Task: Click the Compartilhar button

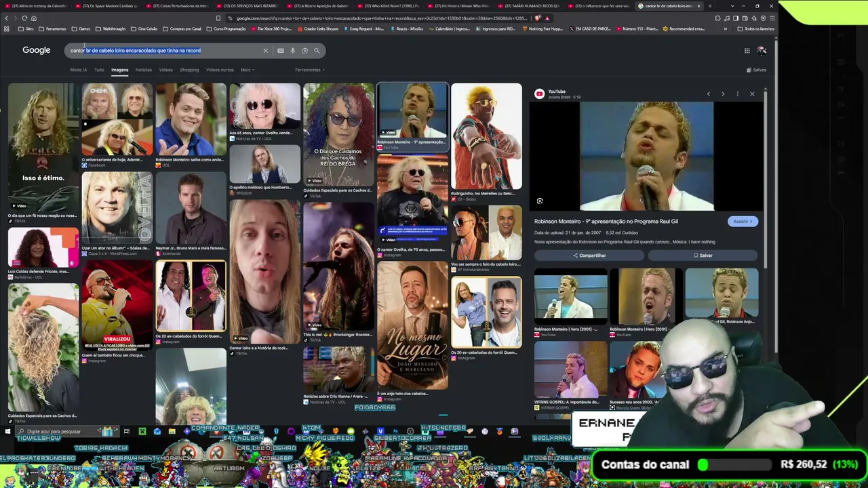Action: point(589,256)
